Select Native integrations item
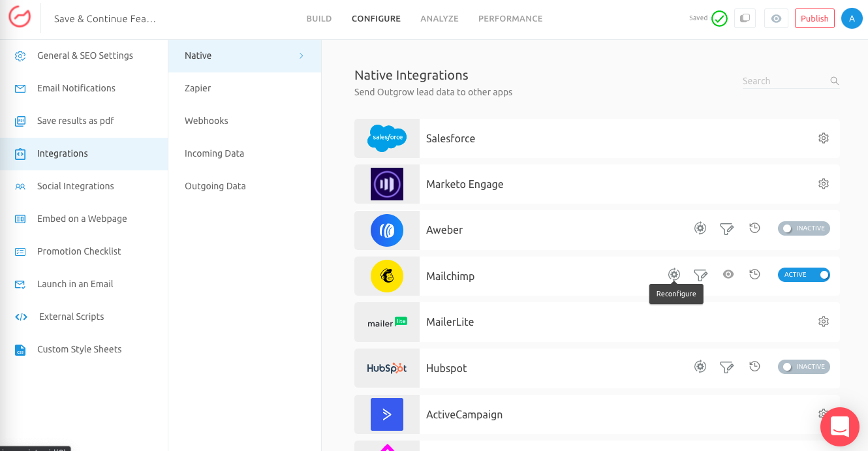868x451 pixels. click(245, 55)
